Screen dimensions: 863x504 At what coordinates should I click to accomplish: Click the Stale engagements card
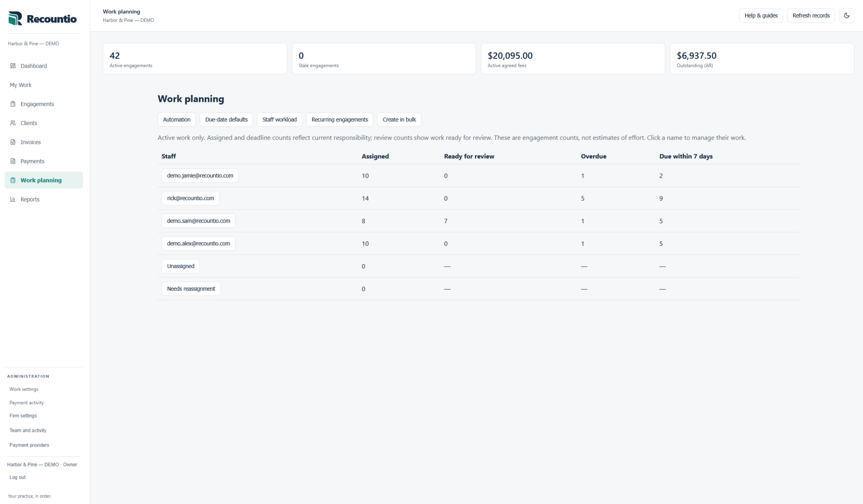384,59
